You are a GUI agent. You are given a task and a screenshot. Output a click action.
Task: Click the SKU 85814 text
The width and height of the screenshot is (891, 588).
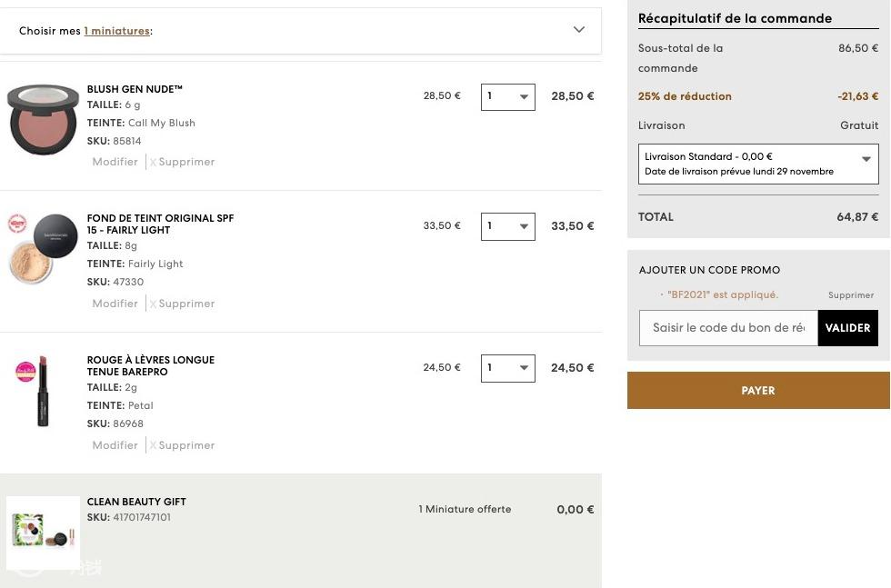point(115,141)
